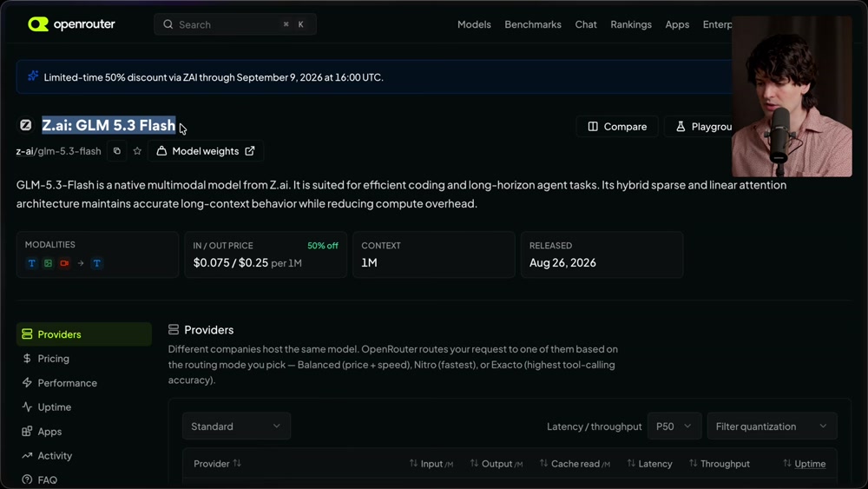Click the webcam video overlay

(792, 96)
